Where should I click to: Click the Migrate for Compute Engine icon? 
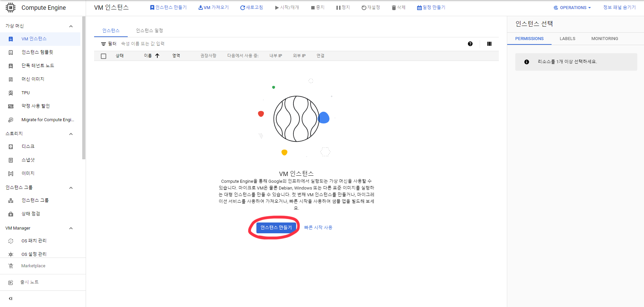coord(11,120)
